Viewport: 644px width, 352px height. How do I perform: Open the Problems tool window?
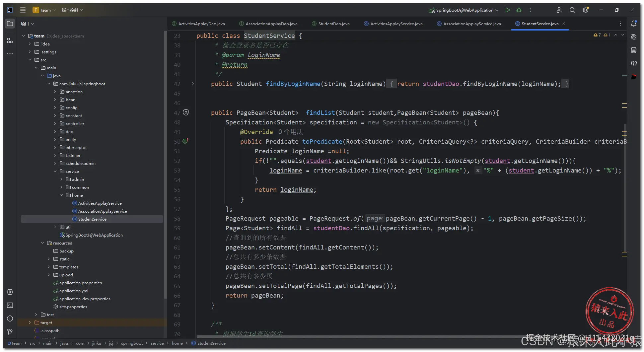pyautogui.click(x=10, y=318)
